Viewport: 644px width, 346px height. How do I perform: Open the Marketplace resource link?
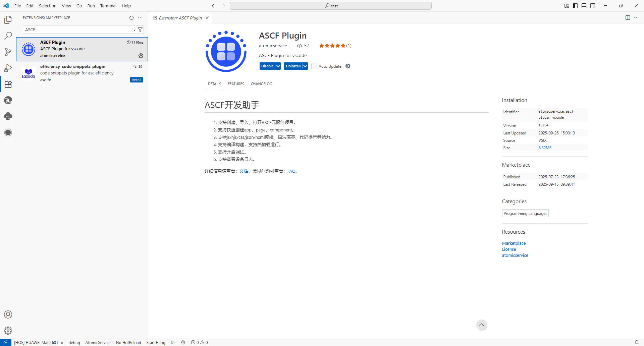(514, 243)
